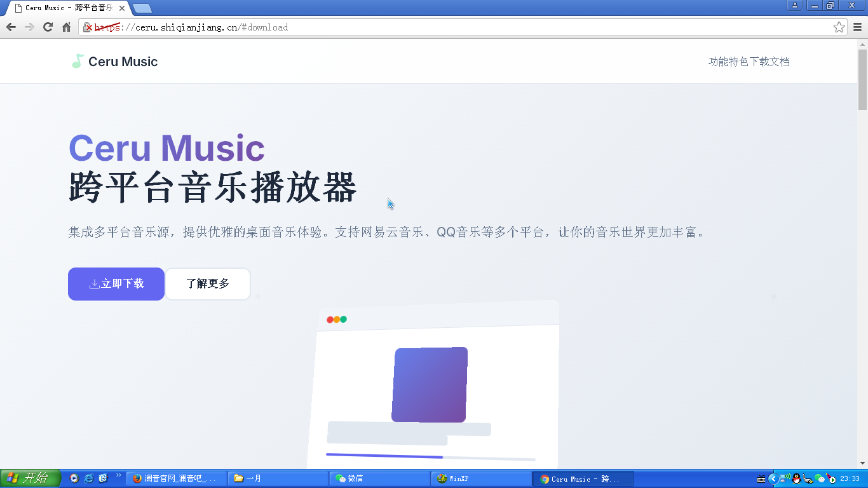The image size is (868, 488).
Task: Click the player mockup progress bar
Action: click(x=430, y=457)
